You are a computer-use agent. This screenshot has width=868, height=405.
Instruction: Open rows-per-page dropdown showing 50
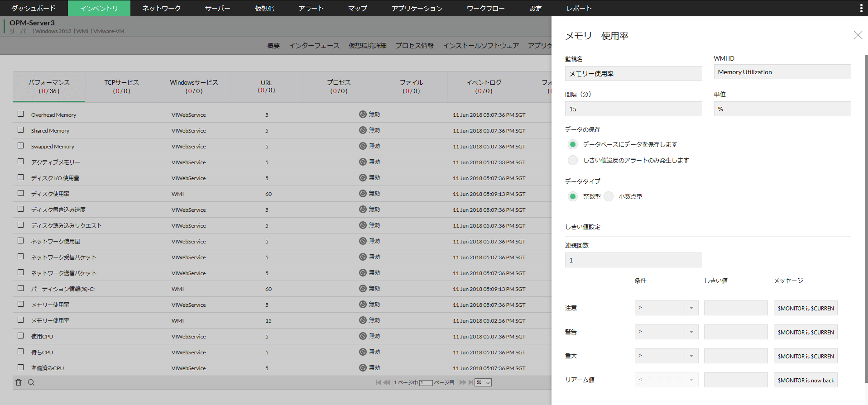tap(483, 382)
